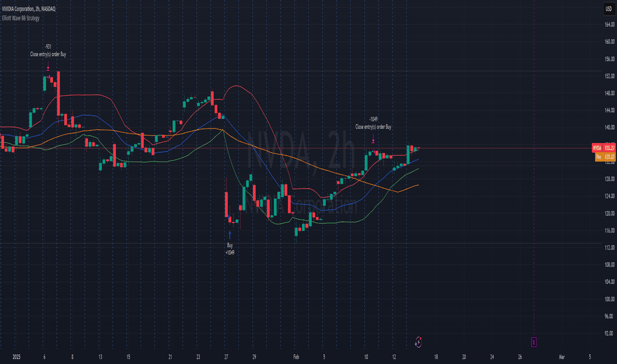Click the Feb label on the time axis

click(x=296, y=357)
